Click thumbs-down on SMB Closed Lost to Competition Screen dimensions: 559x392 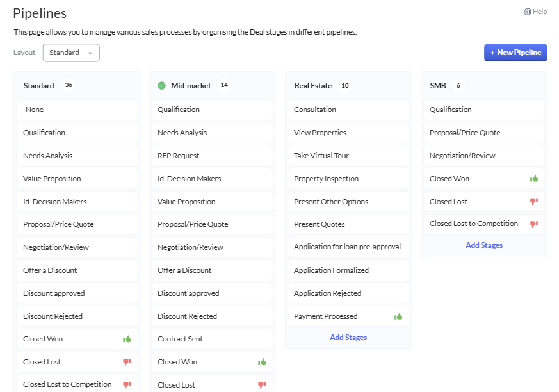point(534,224)
